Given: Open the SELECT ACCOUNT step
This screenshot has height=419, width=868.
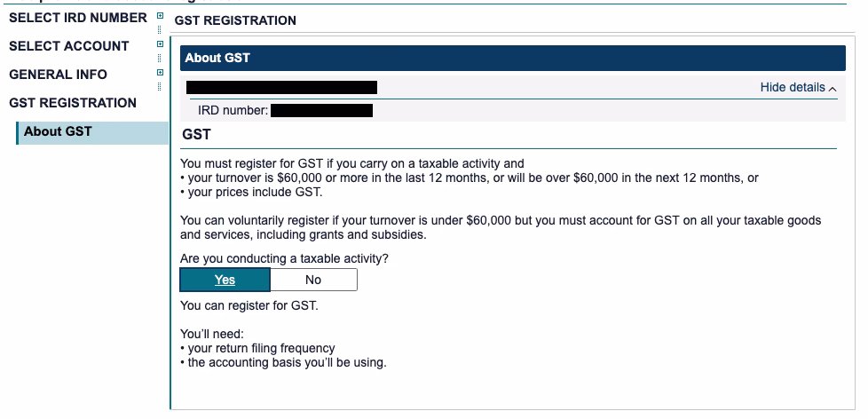Looking at the screenshot, I should click(x=68, y=46).
